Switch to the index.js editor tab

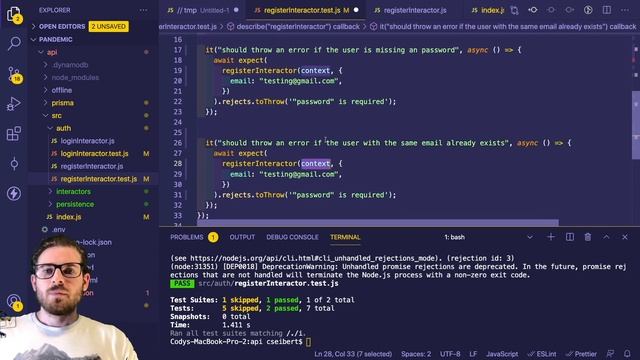point(488,10)
